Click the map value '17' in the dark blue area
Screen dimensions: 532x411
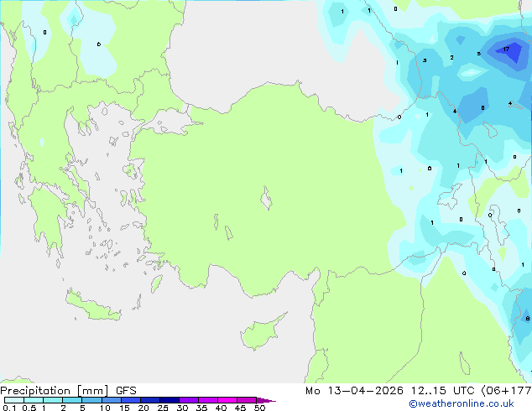tap(506, 49)
